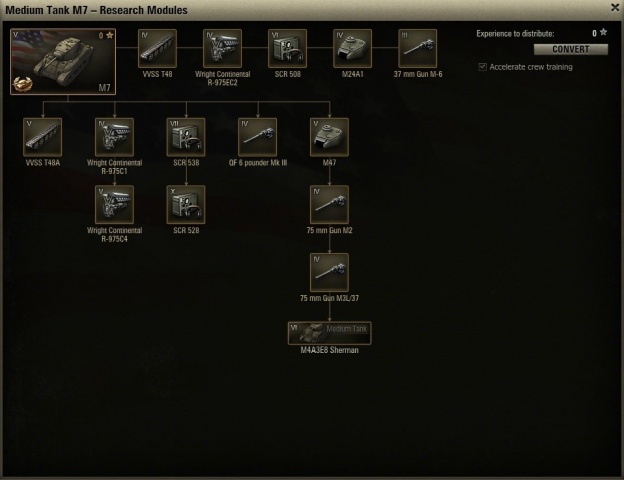
Task: Click the CONVERT experience button
Action: 571,49
